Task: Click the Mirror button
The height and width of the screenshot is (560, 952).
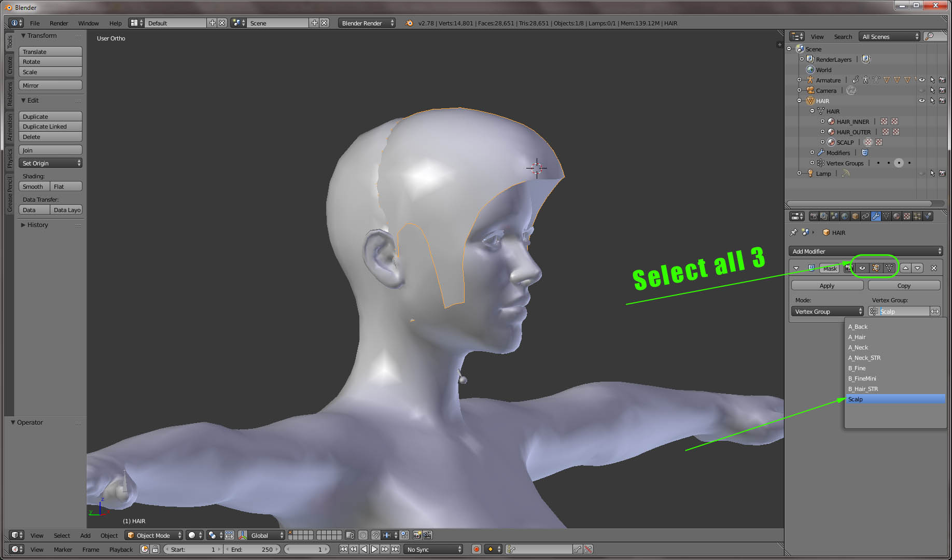Action: click(x=50, y=85)
